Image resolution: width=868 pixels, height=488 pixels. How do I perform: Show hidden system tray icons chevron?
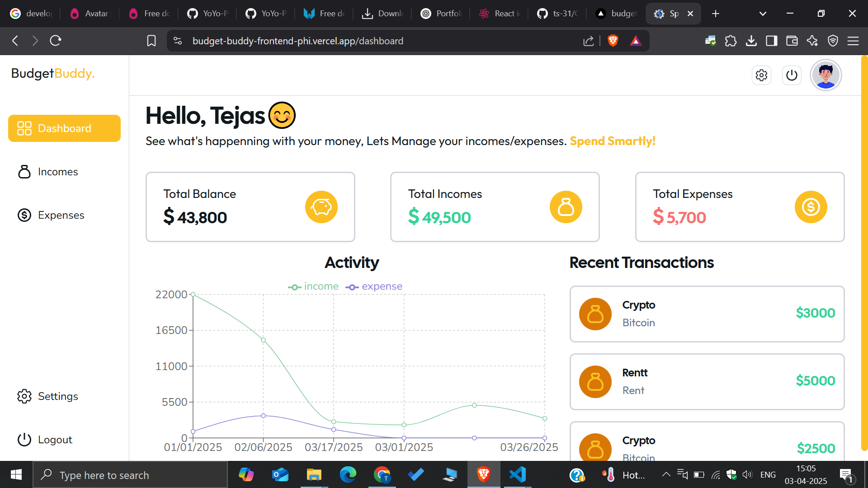(x=666, y=474)
